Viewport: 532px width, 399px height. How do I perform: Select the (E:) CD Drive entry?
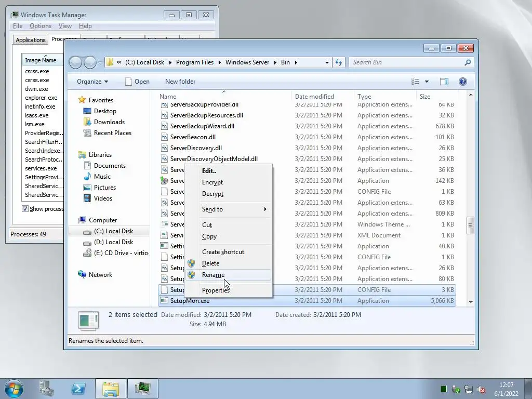coord(122,253)
